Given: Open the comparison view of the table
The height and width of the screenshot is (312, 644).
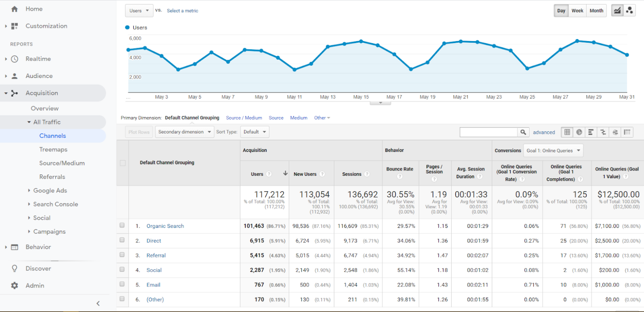Looking at the screenshot, I should 603,132.
